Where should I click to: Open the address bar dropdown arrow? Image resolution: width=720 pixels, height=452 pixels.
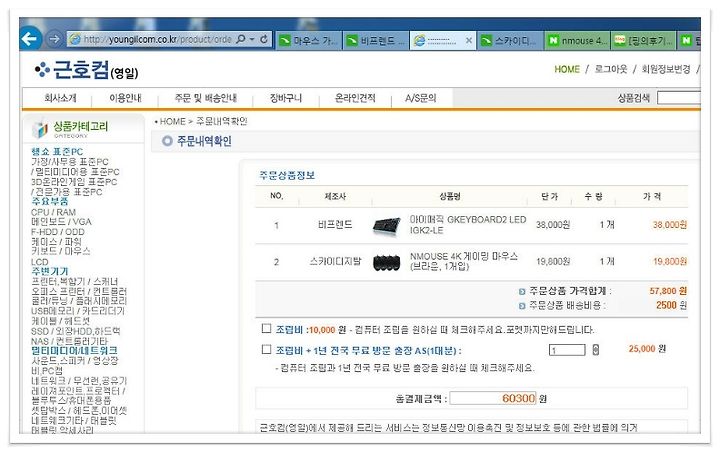point(252,40)
